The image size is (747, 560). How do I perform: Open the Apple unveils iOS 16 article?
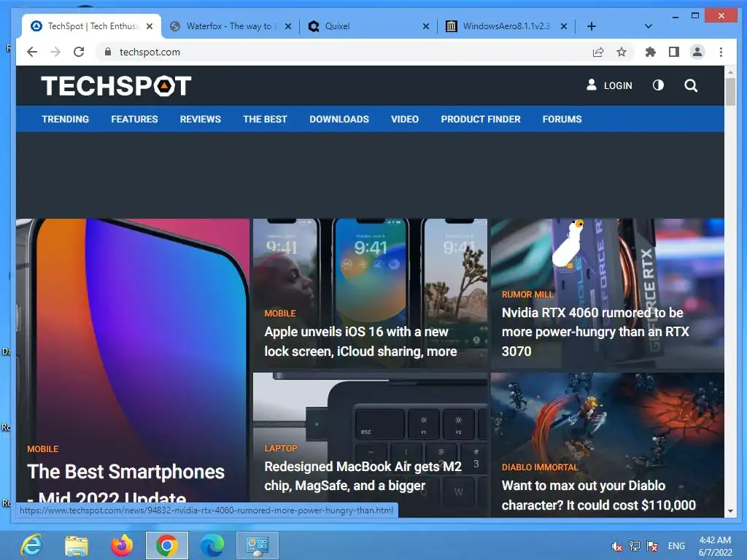click(x=360, y=341)
